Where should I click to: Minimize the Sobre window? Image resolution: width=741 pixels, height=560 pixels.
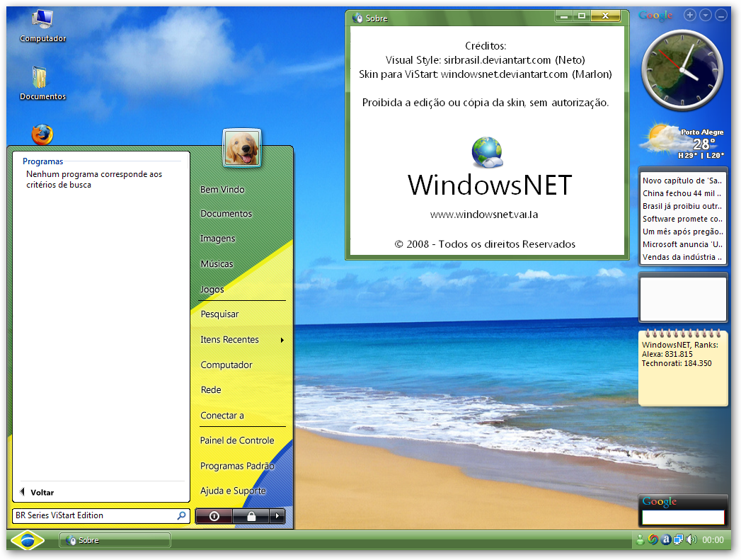click(564, 16)
